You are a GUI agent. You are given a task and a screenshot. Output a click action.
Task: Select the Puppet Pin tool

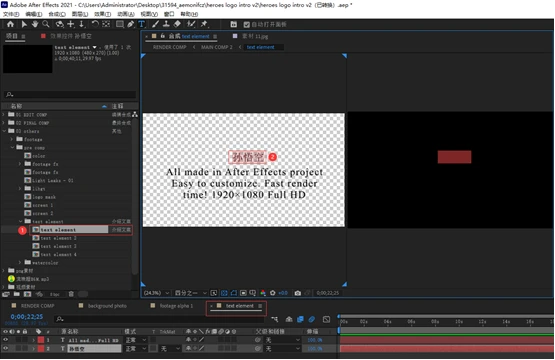(x=204, y=24)
